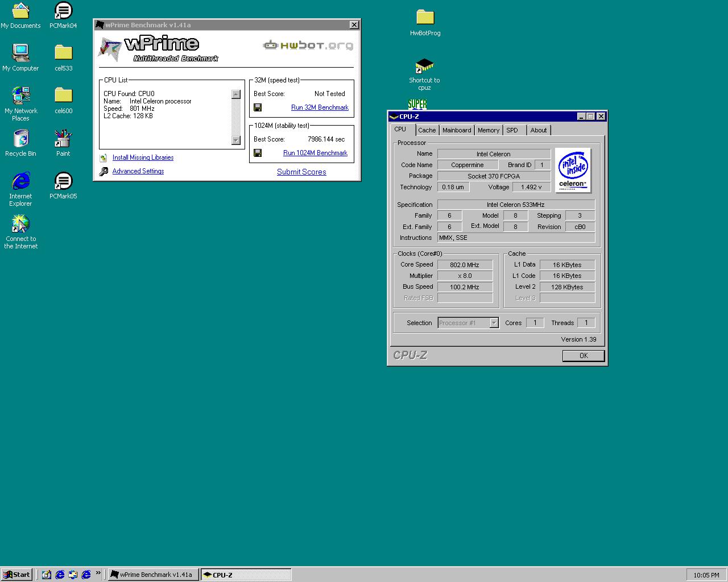Click the Advanced Settings wrench icon
The width and height of the screenshot is (728, 582).
point(104,171)
